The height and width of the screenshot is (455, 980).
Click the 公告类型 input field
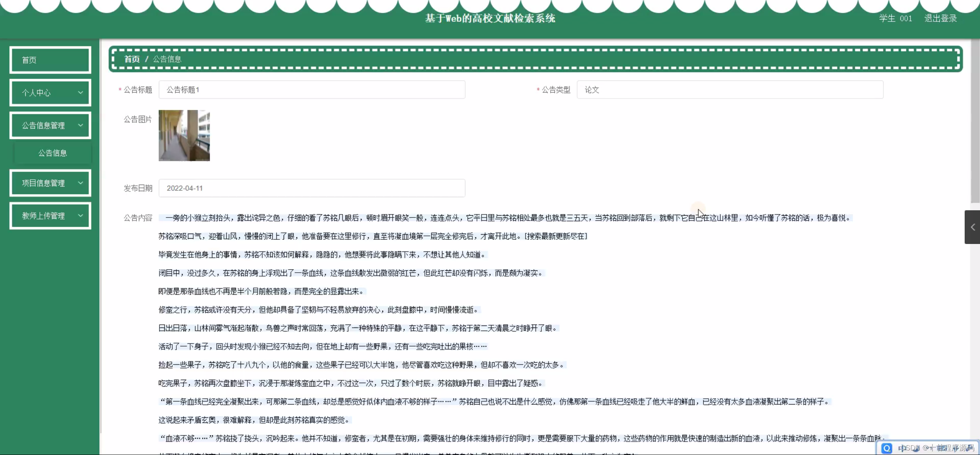pyautogui.click(x=730, y=90)
